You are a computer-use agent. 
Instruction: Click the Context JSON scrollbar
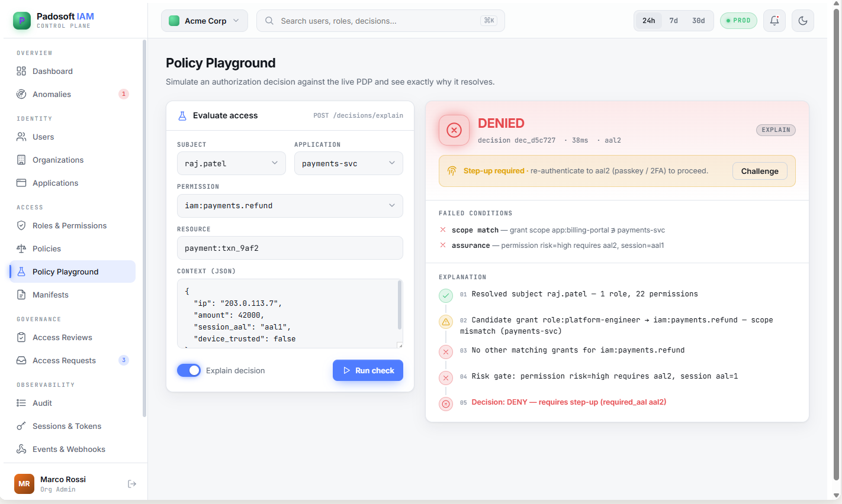pyautogui.click(x=400, y=305)
